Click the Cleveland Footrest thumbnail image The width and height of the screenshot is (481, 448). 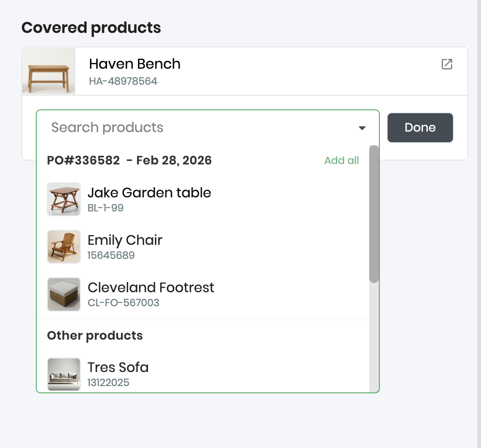[x=64, y=294]
